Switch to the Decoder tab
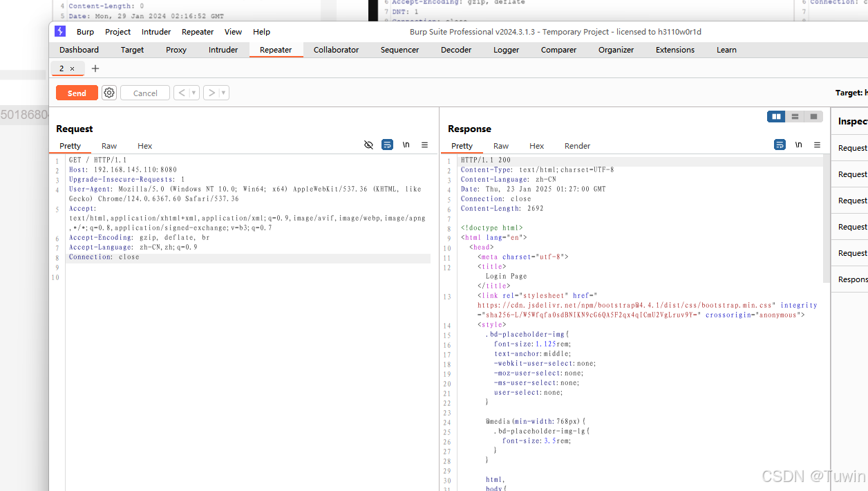The width and height of the screenshot is (868, 491). (x=456, y=50)
